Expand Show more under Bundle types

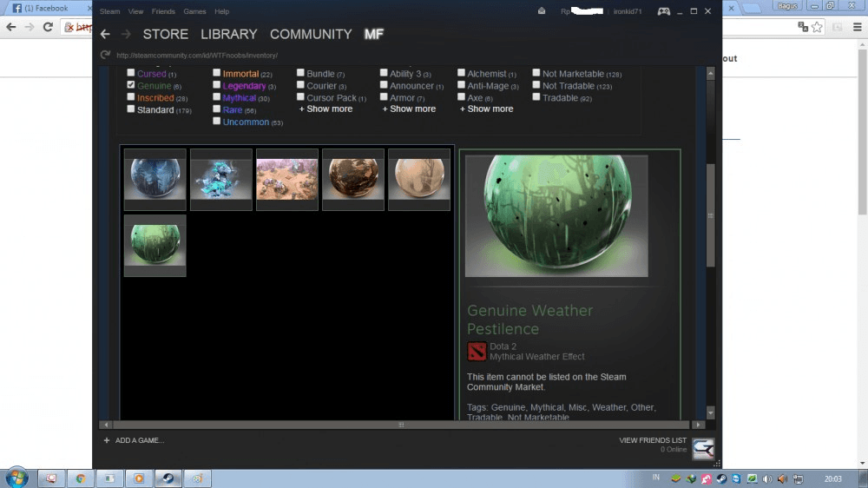click(326, 109)
